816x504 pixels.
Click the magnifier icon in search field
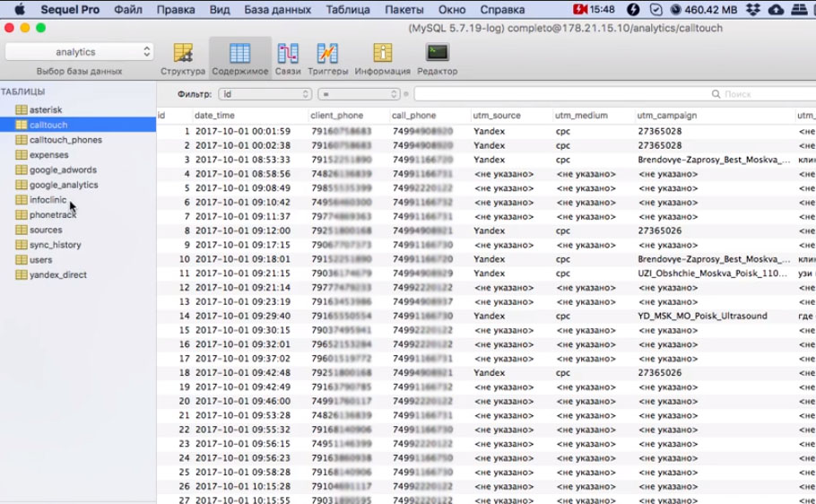coord(716,94)
